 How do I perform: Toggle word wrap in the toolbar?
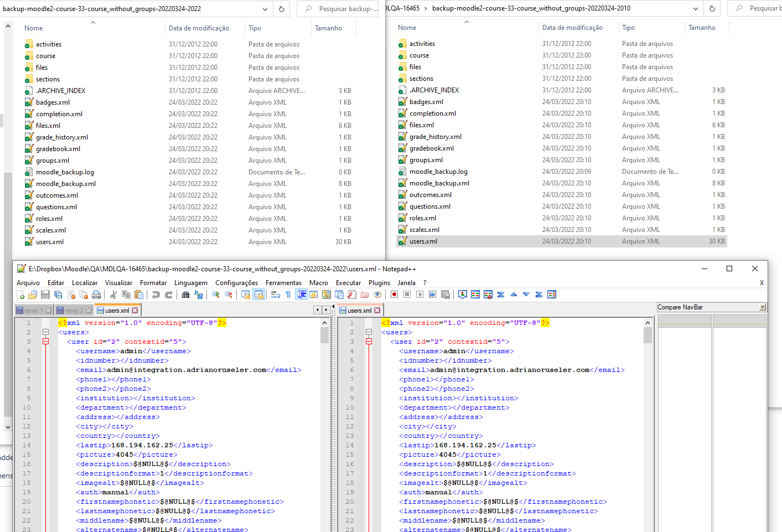click(276, 295)
